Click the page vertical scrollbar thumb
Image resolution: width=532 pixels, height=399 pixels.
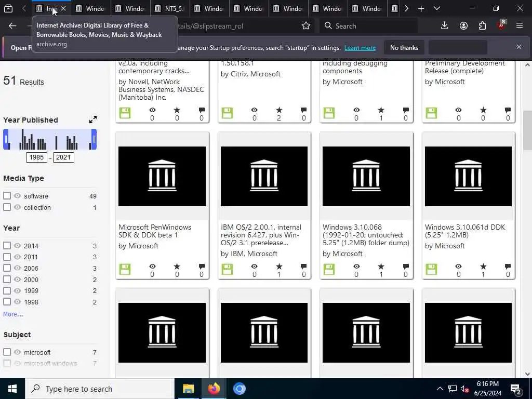click(527, 130)
